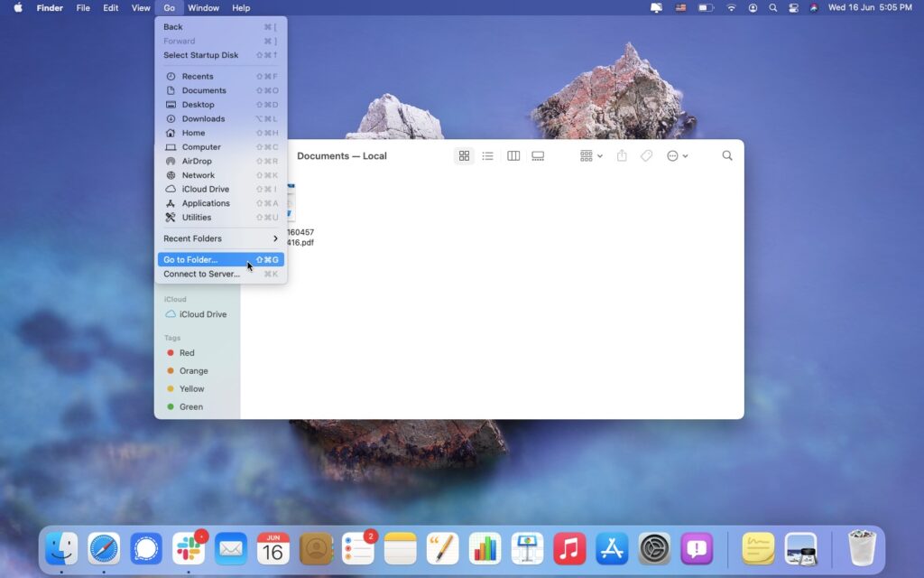This screenshot has height=578, width=924.
Task: Choose Connect to Server from the Go menu
Action: (x=201, y=274)
